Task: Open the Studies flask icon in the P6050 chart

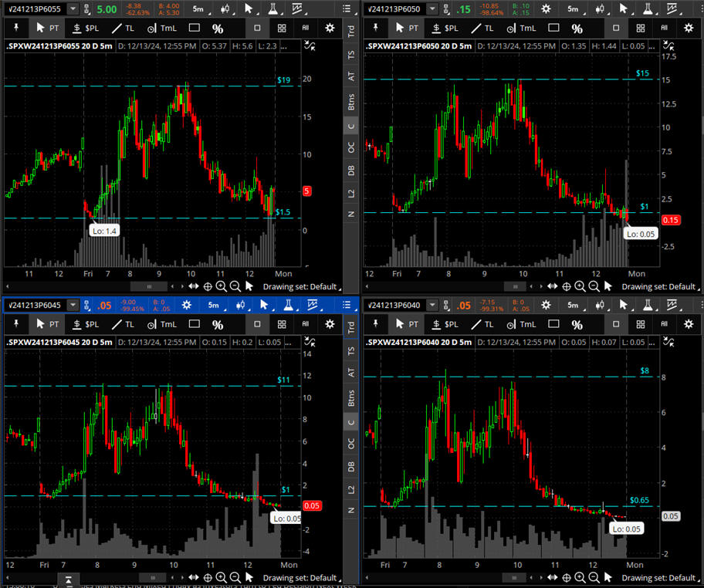Action: tap(648, 8)
